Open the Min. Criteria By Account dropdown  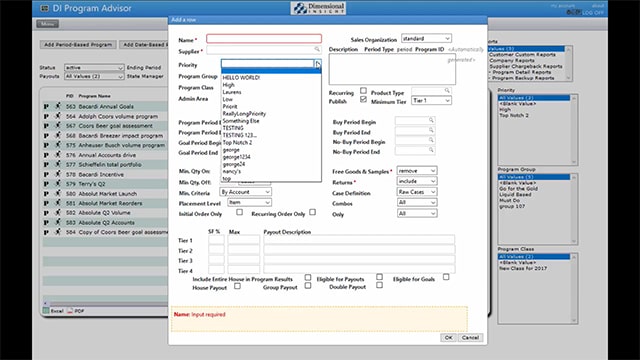[245, 192]
